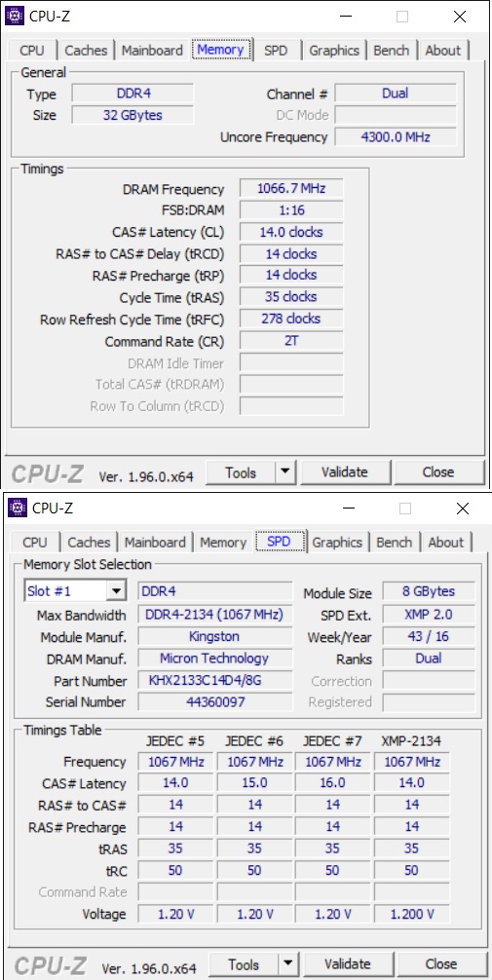Click CPU-Z app icon in bottom window title bar

pos(18,508)
